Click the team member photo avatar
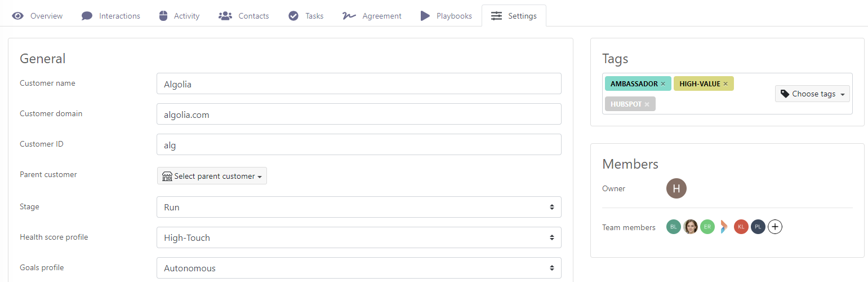The width and height of the screenshot is (868, 282). click(x=691, y=227)
